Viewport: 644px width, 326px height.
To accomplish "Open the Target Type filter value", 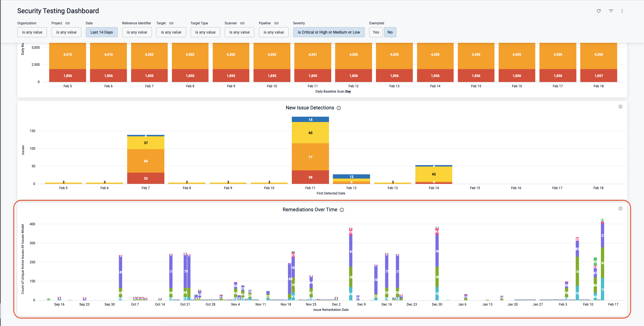I will click(x=205, y=32).
